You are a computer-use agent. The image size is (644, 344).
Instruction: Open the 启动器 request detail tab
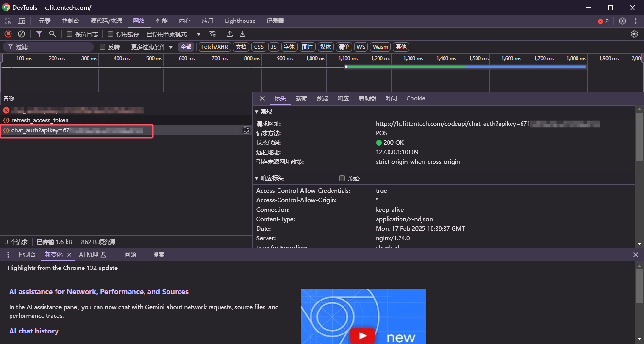(367, 98)
